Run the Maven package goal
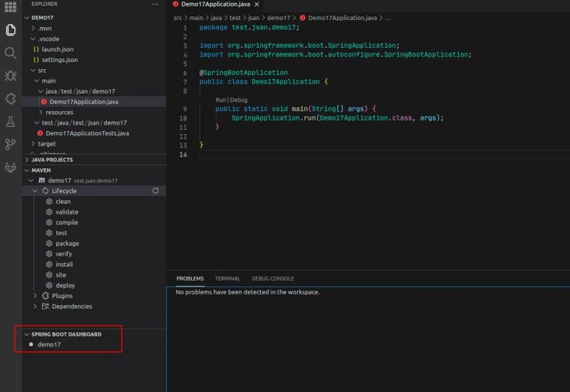Image resolution: width=570 pixels, height=392 pixels. tap(67, 244)
